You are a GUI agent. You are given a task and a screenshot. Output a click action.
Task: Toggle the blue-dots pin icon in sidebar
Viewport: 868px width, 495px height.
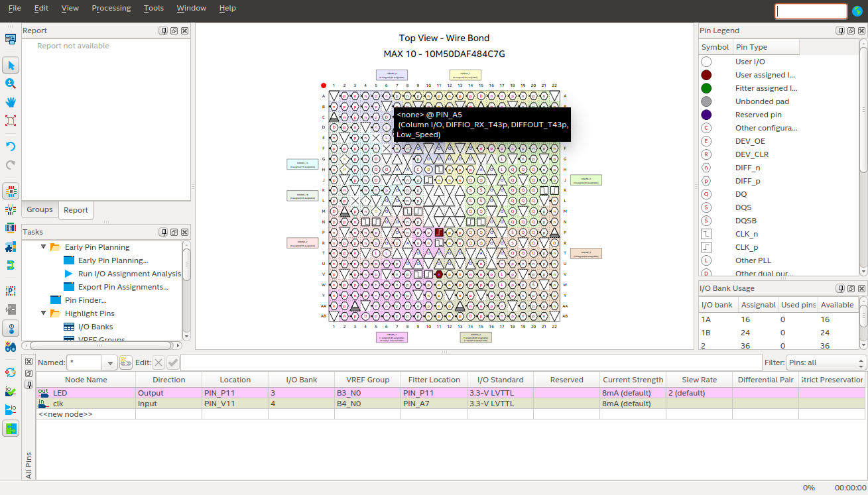pyautogui.click(x=11, y=328)
